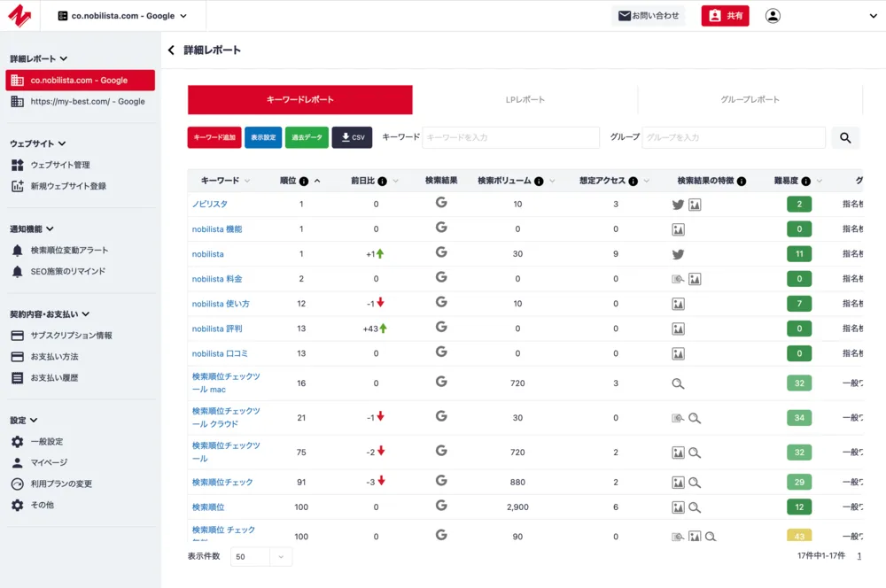Click the search magnifier button

tap(844, 138)
